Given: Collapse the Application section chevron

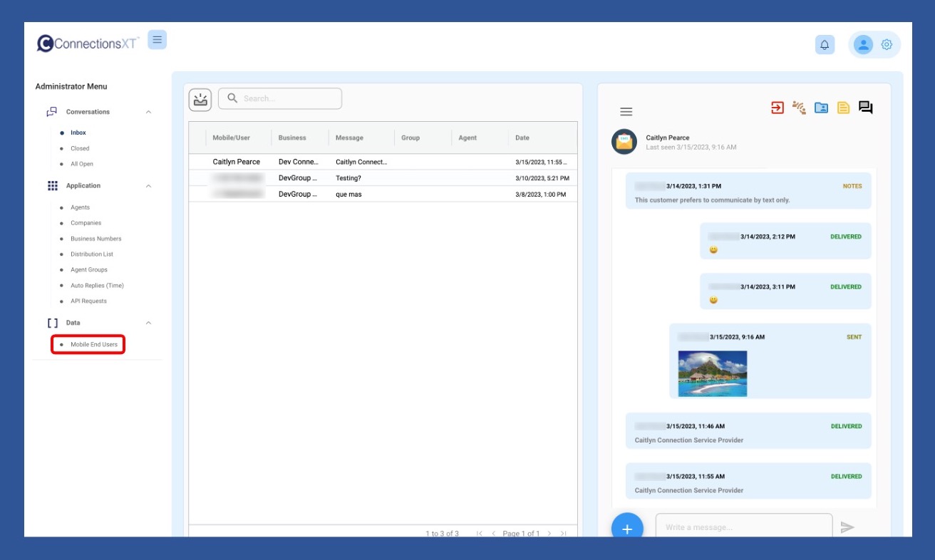Looking at the screenshot, I should (148, 186).
